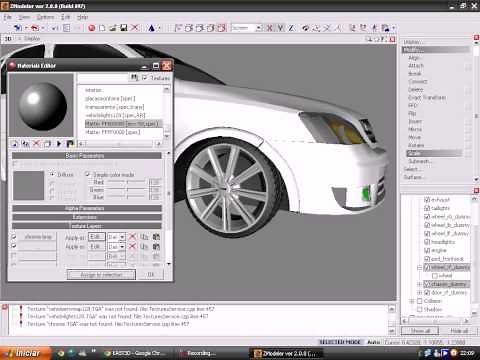The height and width of the screenshot is (360, 480).
Task: Click the black play arrow under material preview
Action: point(59,144)
